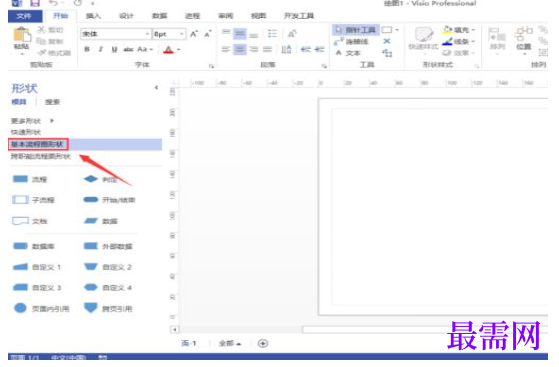Expand More Shapes (更多形状) arrow
559x367 pixels.
tap(52, 121)
